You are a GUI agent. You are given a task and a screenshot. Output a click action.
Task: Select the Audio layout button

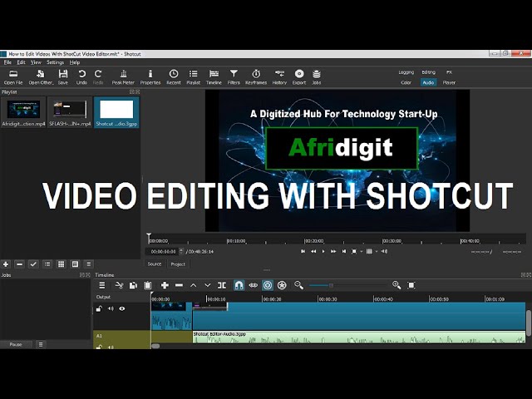click(429, 82)
